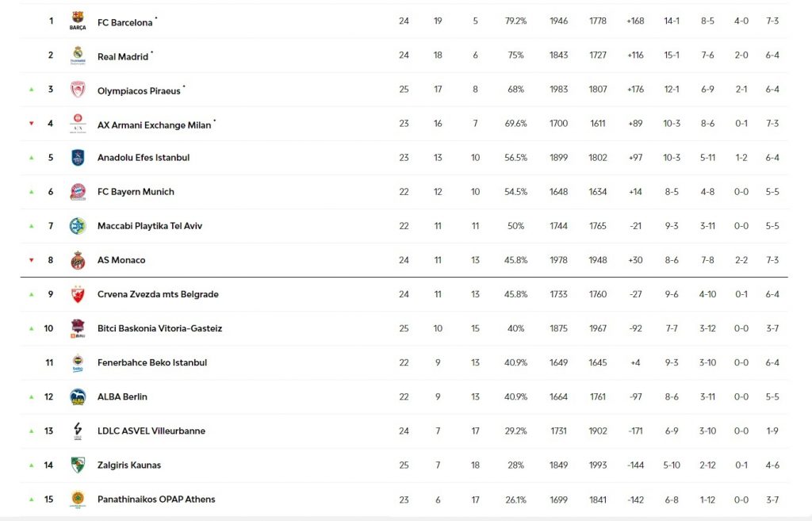812x521 pixels.
Task: Click the FC Bayern Munich logo
Action: [x=78, y=192]
